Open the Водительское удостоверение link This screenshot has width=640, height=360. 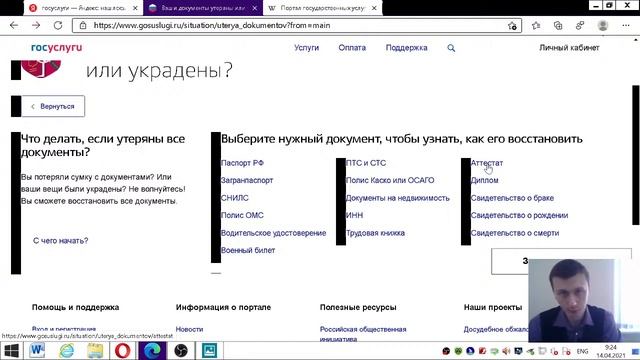(x=273, y=233)
